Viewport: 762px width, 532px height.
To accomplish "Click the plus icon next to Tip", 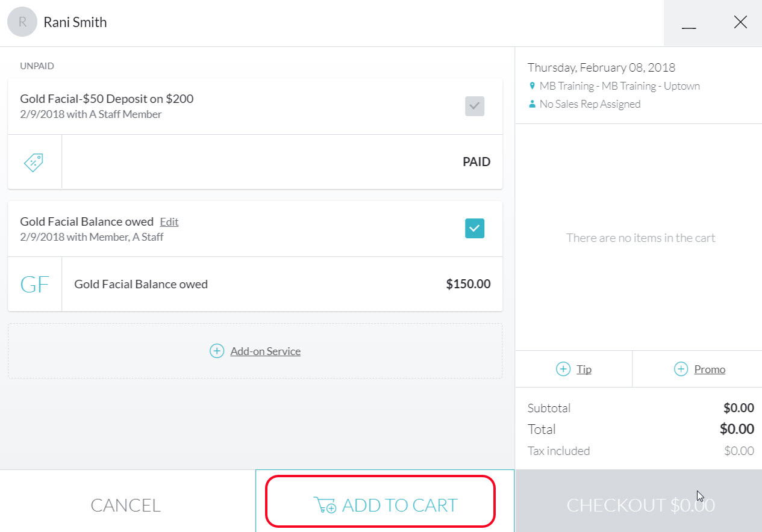I will 564,369.
